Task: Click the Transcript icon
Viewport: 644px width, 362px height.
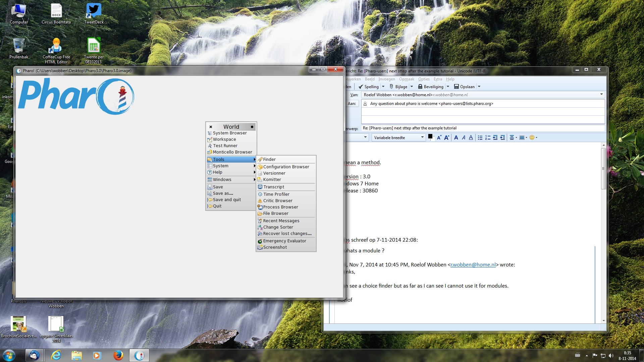Action: tap(260, 187)
